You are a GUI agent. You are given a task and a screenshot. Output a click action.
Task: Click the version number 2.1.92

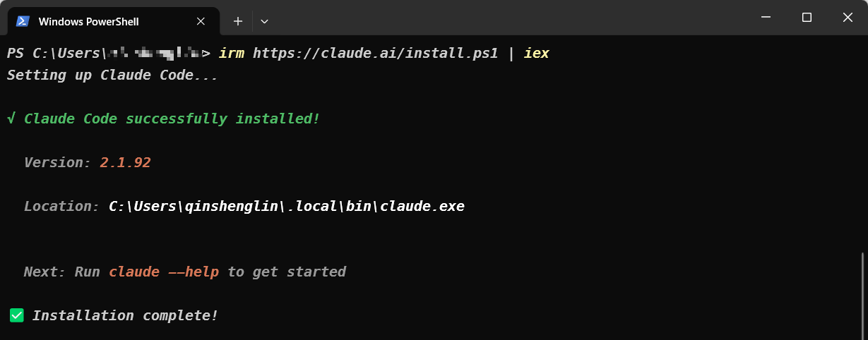pyautogui.click(x=125, y=162)
